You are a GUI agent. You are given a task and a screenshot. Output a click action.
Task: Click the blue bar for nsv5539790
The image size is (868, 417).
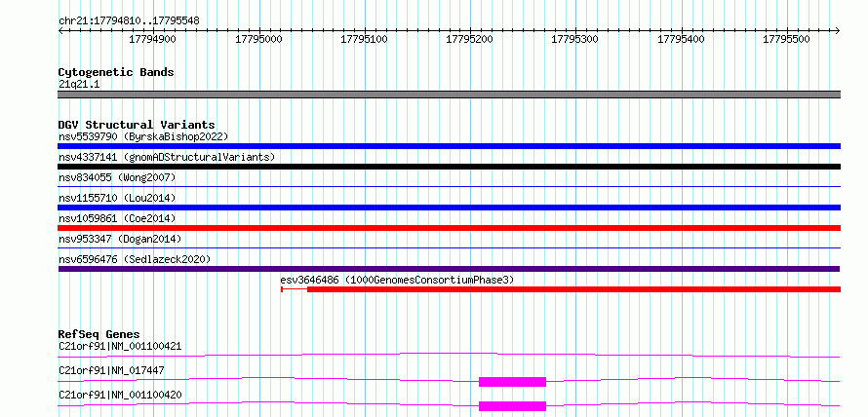coord(449,146)
